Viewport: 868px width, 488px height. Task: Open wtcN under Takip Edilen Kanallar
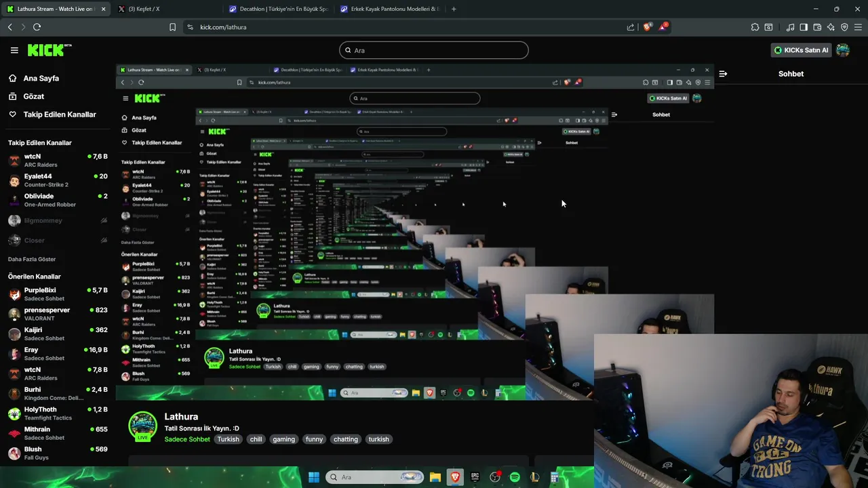pos(58,161)
